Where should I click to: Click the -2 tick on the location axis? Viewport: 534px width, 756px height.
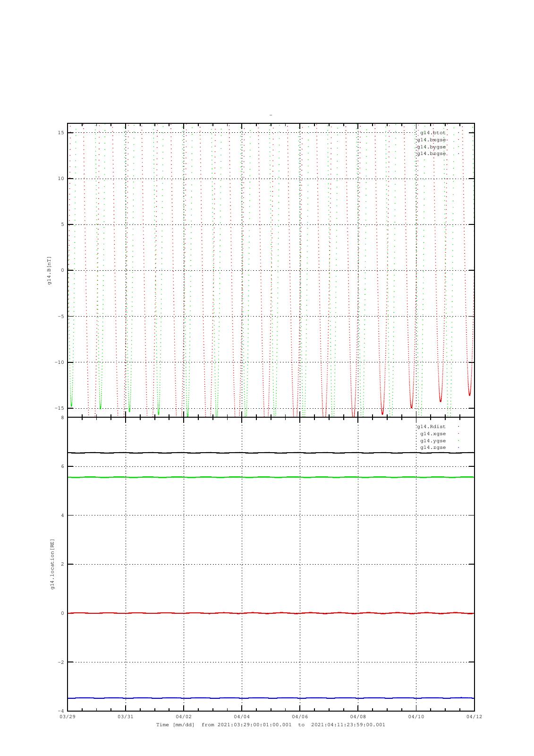coord(61,662)
